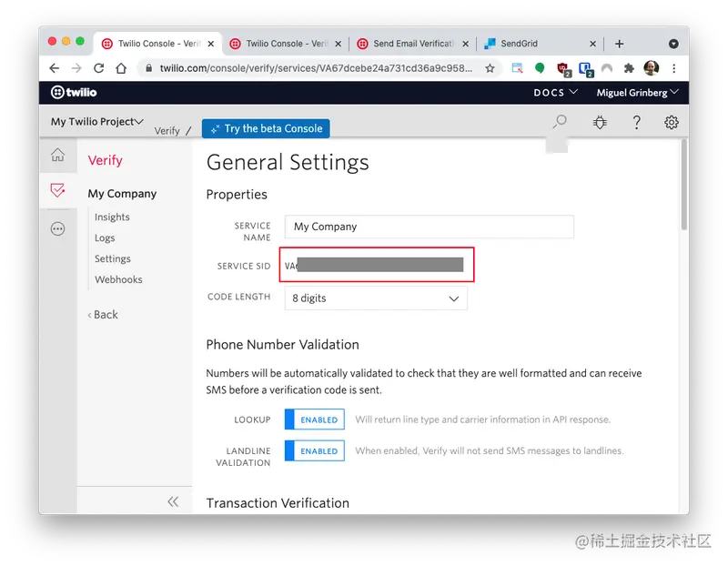Click the tab search circle button
The image size is (728, 566).
pos(673,44)
